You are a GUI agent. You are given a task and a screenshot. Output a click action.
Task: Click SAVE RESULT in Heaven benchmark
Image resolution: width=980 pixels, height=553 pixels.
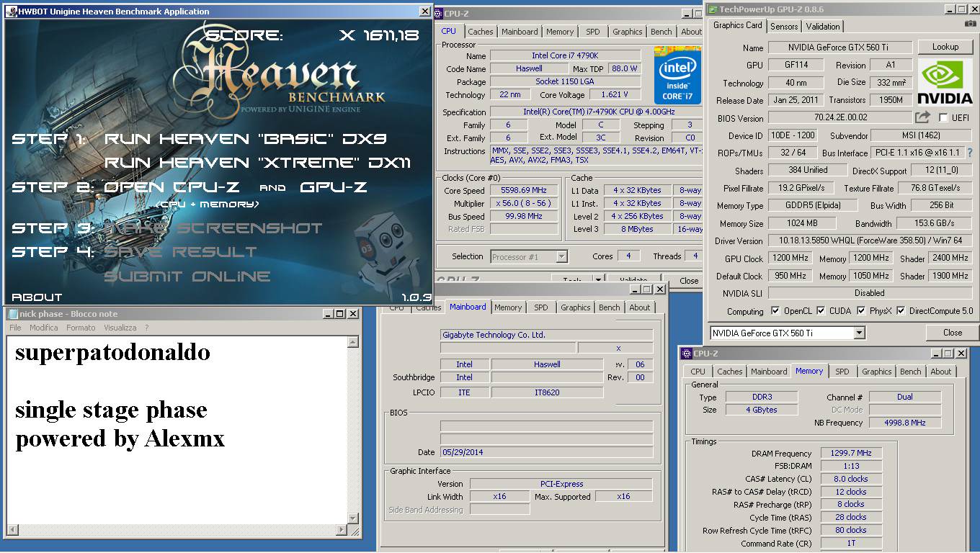pyautogui.click(x=181, y=252)
